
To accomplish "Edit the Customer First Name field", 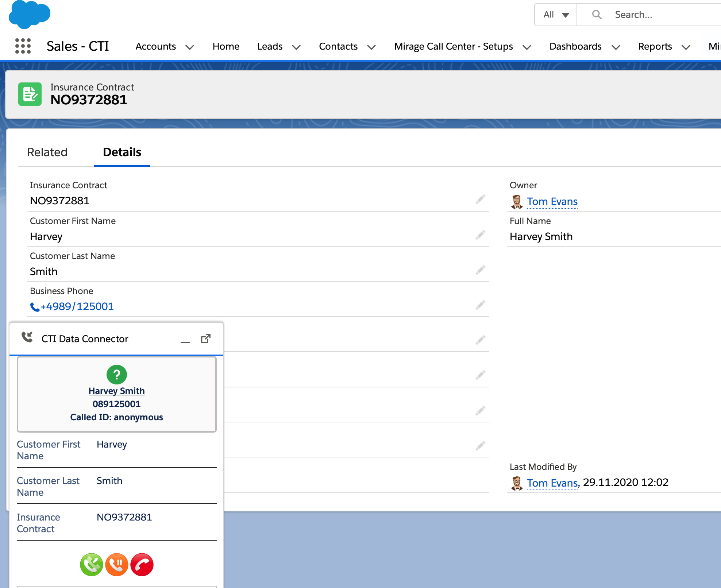I will pyautogui.click(x=480, y=235).
